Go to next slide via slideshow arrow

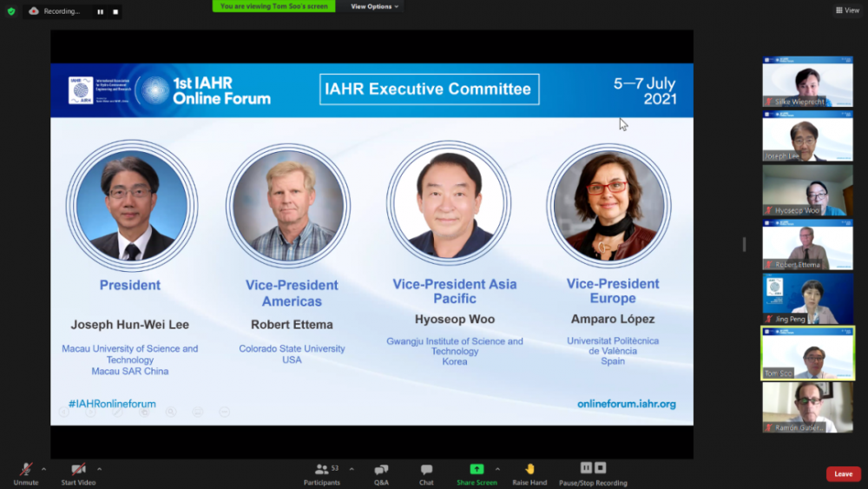[91, 412]
